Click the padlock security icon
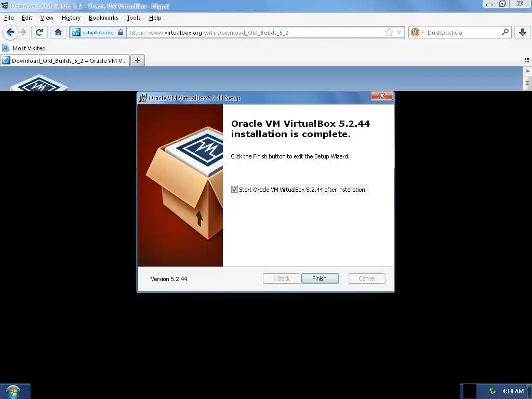This screenshot has width=532, height=399. click(x=121, y=32)
